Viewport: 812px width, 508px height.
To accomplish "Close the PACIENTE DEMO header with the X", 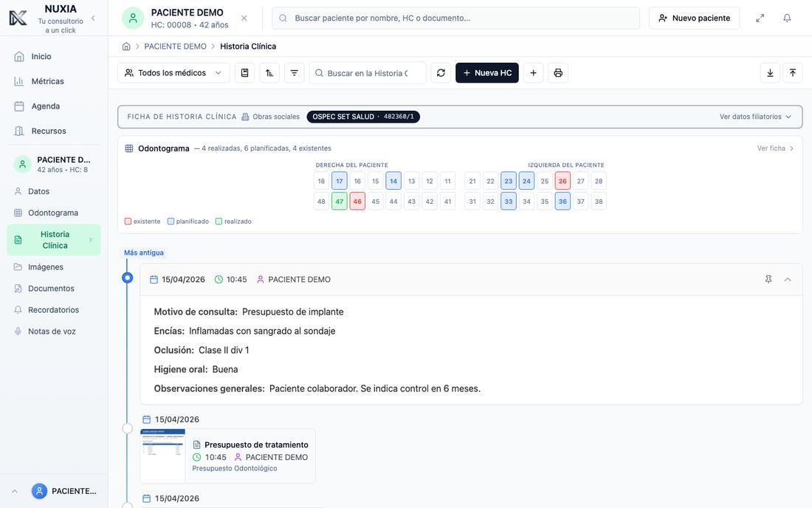I will 244,18.
